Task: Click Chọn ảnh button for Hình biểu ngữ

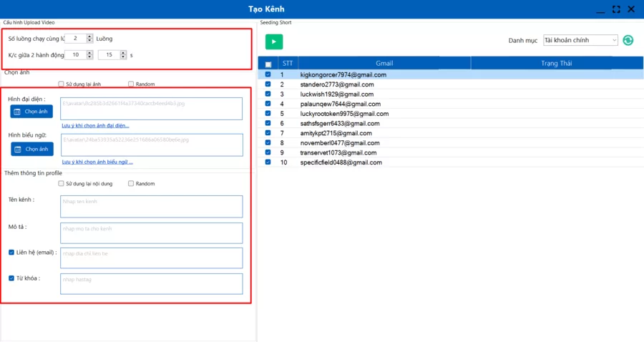Action: point(32,149)
